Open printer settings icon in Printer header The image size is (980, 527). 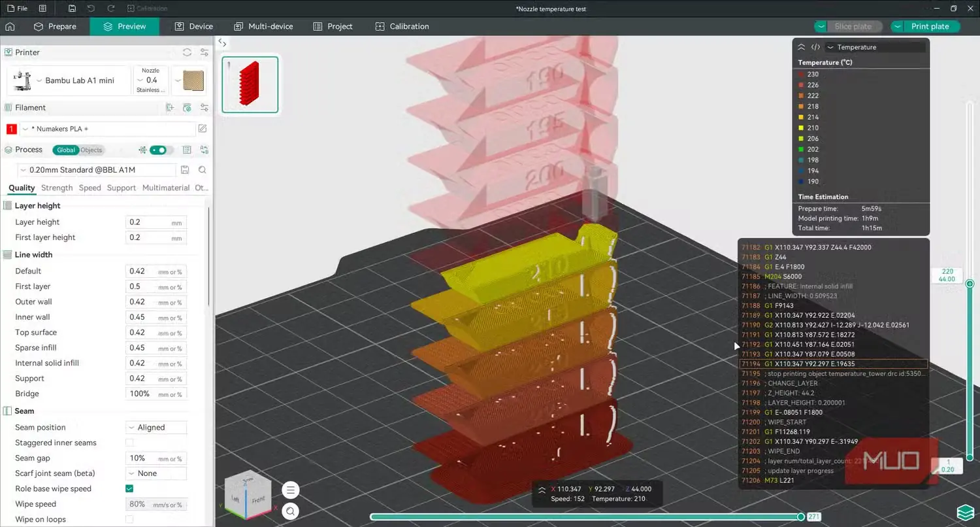pos(204,52)
